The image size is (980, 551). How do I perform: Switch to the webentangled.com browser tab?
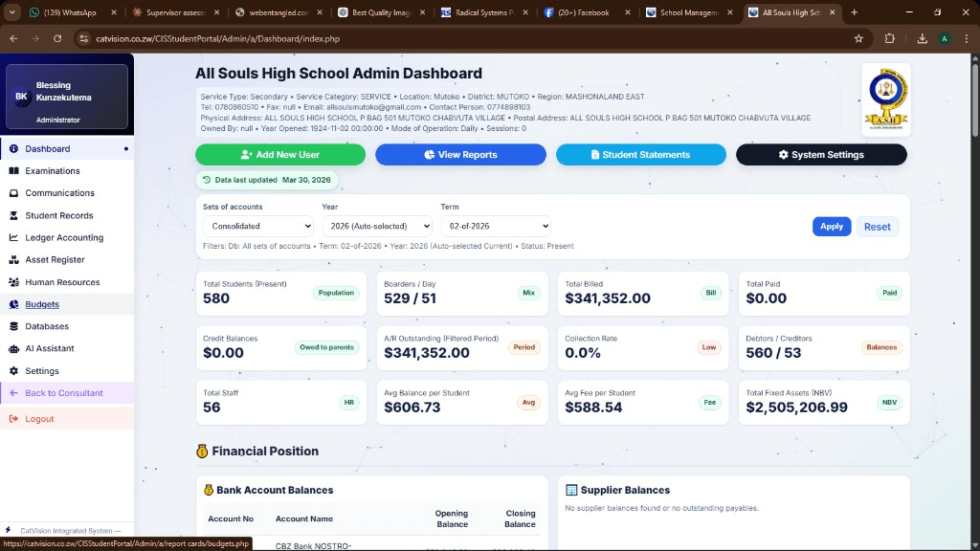(x=278, y=12)
